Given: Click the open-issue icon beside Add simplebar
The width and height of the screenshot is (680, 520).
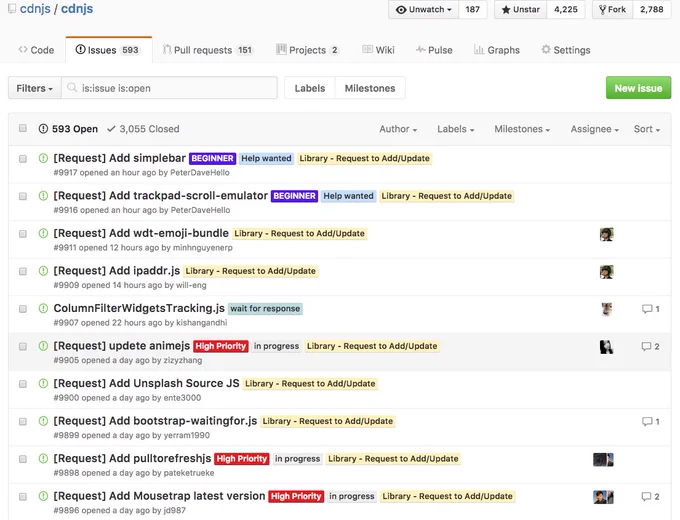Looking at the screenshot, I should coord(43,158).
